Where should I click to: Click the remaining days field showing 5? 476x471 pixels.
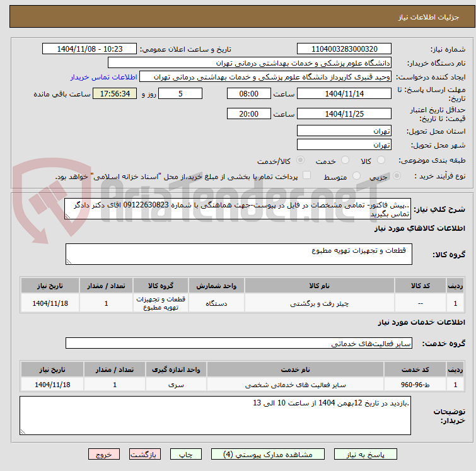click(180, 93)
